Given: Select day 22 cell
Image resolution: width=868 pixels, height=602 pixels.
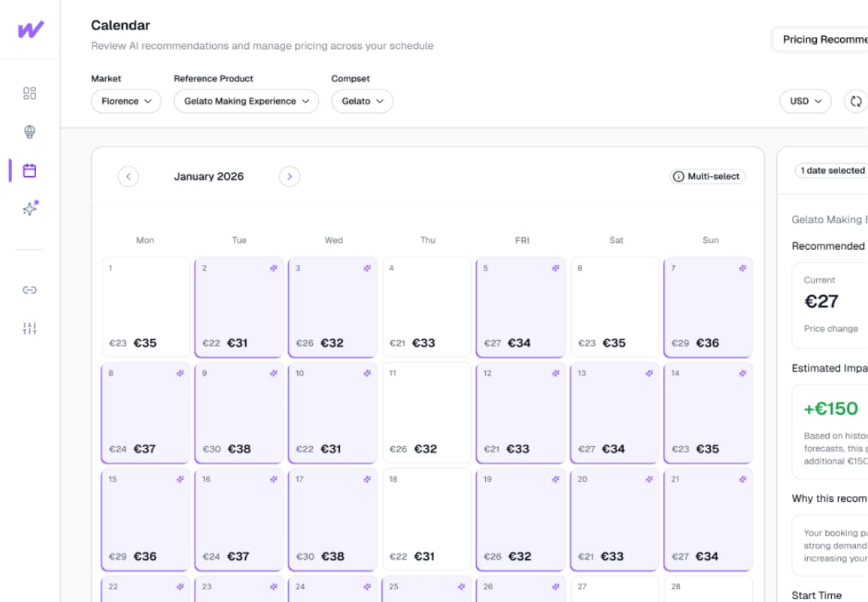Looking at the screenshot, I should tap(146, 588).
